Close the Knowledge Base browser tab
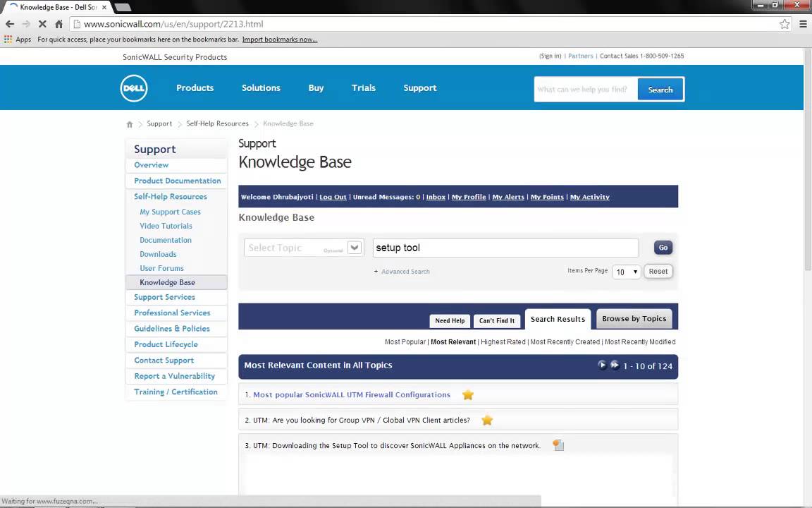812x508 pixels. pyautogui.click(x=104, y=7)
